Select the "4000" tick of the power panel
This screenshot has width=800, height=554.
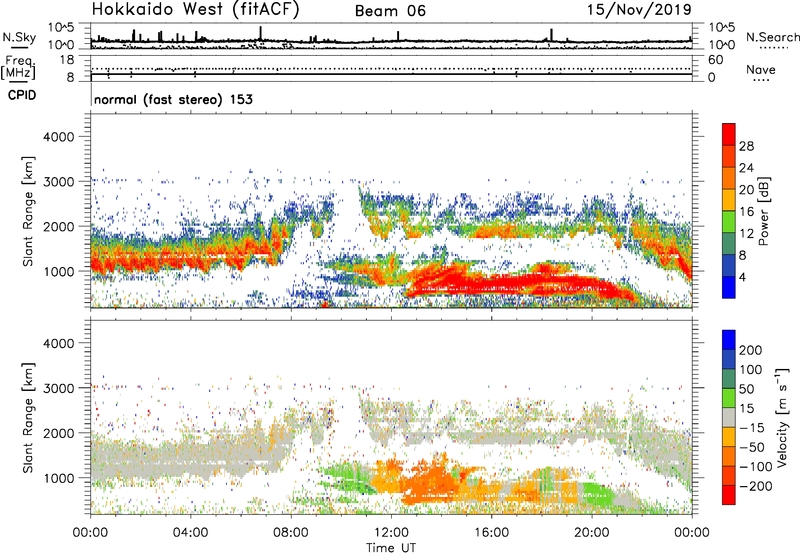point(58,137)
